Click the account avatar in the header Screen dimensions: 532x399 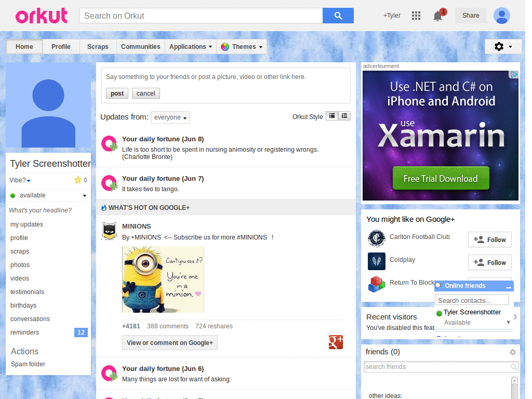(x=502, y=16)
